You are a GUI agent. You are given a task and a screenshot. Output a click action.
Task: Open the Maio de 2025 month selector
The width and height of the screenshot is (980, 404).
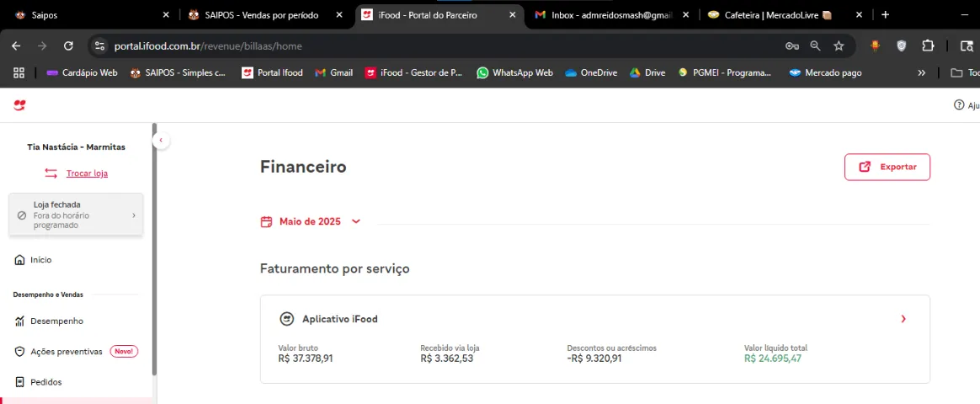coord(311,221)
